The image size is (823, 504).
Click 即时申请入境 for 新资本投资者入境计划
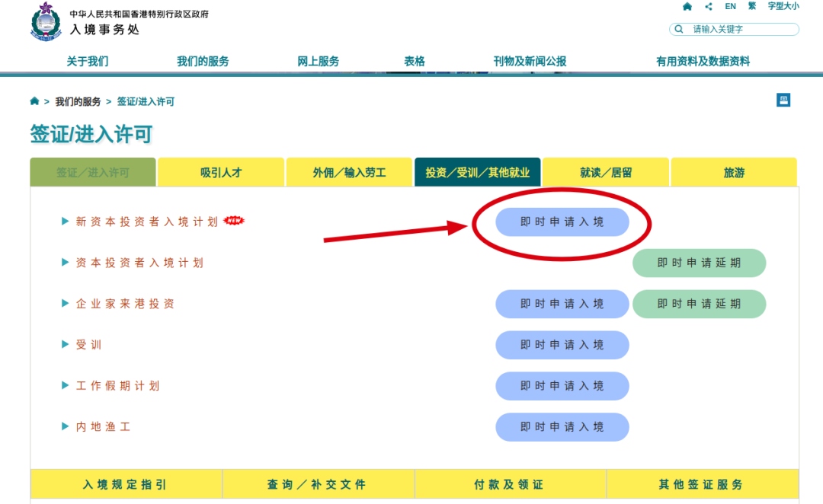(562, 222)
